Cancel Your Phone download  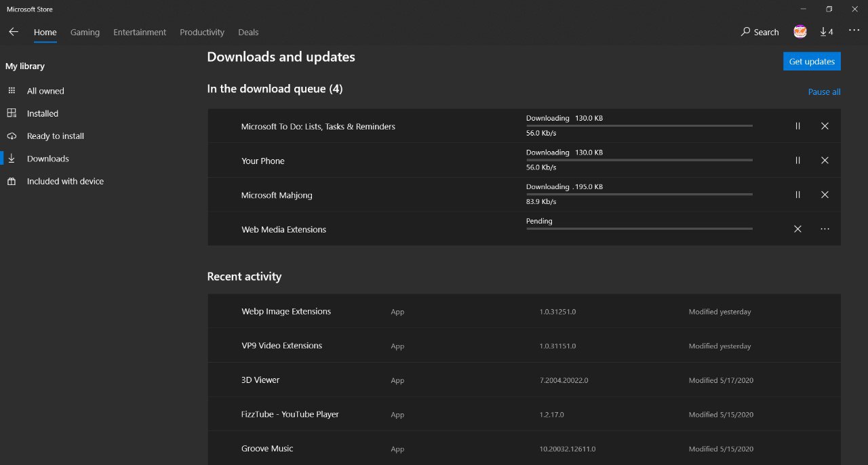[x=825, y=161]
